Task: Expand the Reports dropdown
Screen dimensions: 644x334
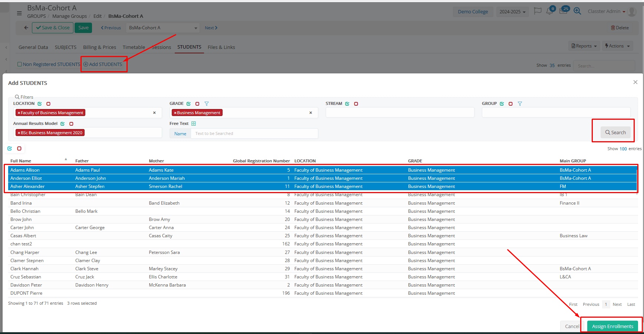Action: [584, 46]
